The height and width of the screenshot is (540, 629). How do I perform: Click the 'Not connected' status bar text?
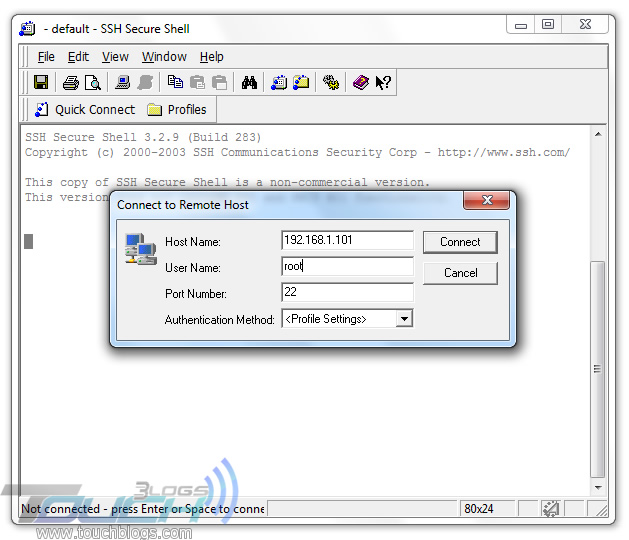tap(142, 509)
